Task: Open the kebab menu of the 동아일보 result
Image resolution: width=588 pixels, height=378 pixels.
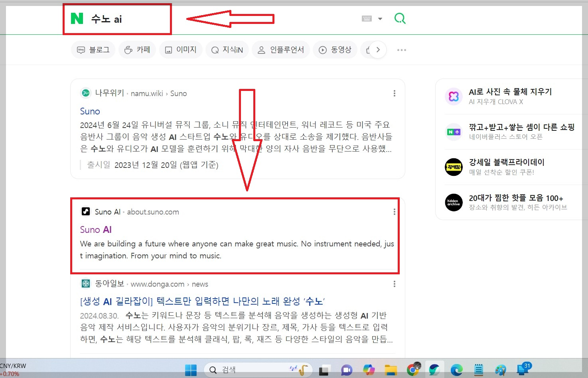Action: pyautogui.click(x=395, y=284)
